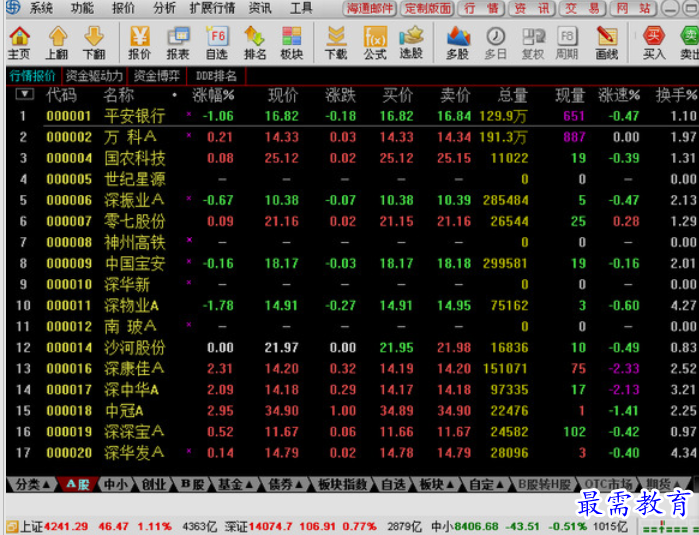Expand the 期货 bottom tab menu
Image resolution: width=699 pixels, height=535 pixels.
(x=663, y=484)
